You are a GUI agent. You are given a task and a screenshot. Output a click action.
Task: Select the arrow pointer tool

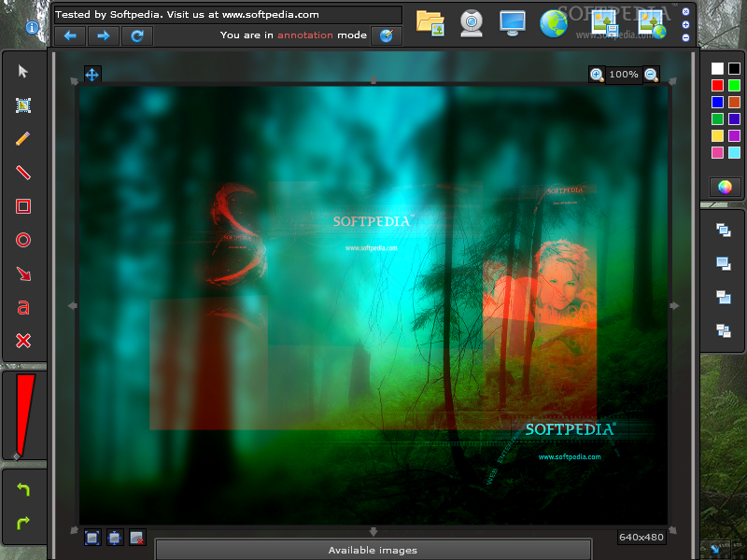[x=22, y=72]
